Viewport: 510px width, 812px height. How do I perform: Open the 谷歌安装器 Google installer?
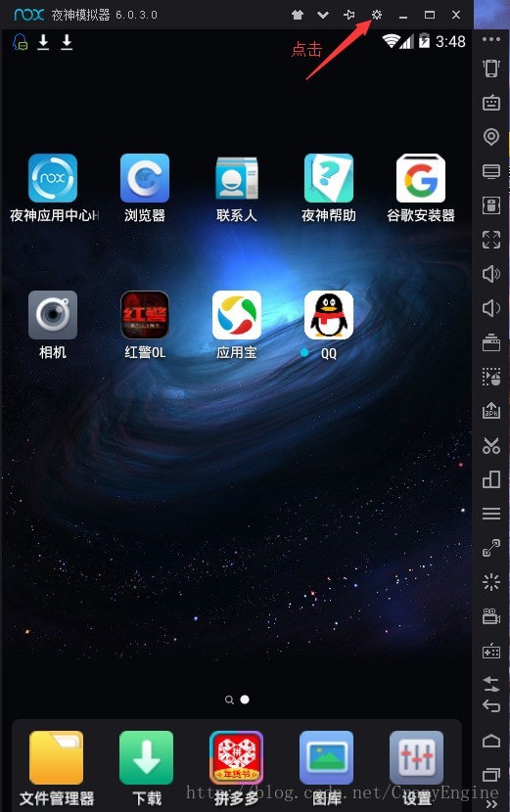[421, 178]
